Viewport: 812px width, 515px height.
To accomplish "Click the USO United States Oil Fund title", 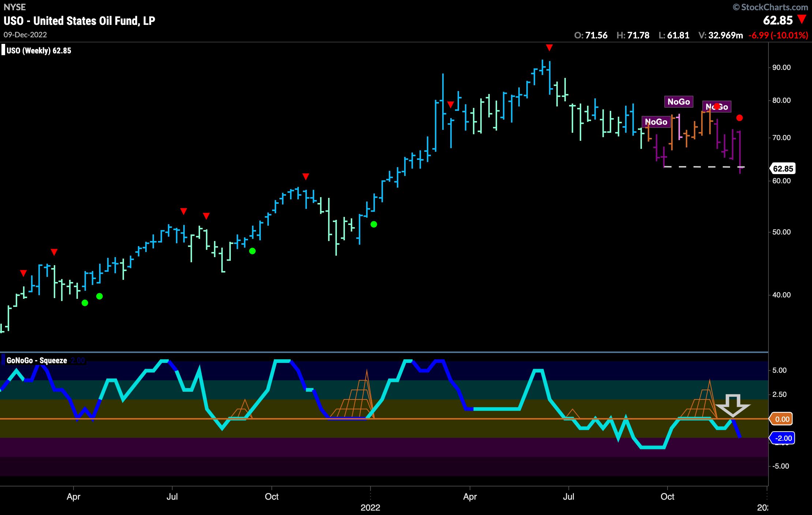I will coord(79,21).
